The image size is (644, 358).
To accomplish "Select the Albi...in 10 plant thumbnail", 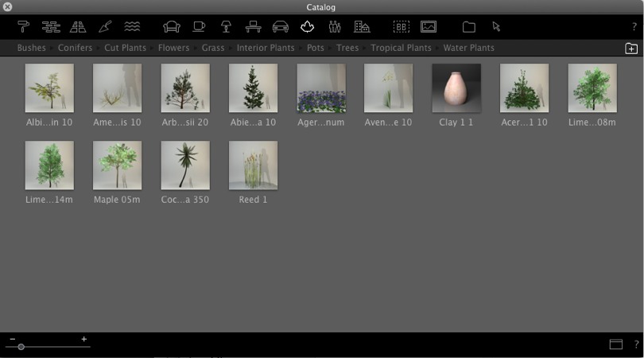I will tap(49, 88).
